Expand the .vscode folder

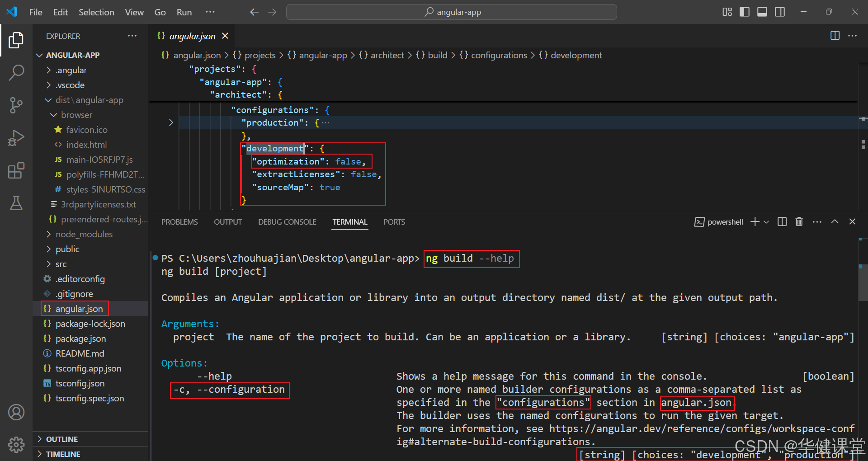click(x=90, y=85)
